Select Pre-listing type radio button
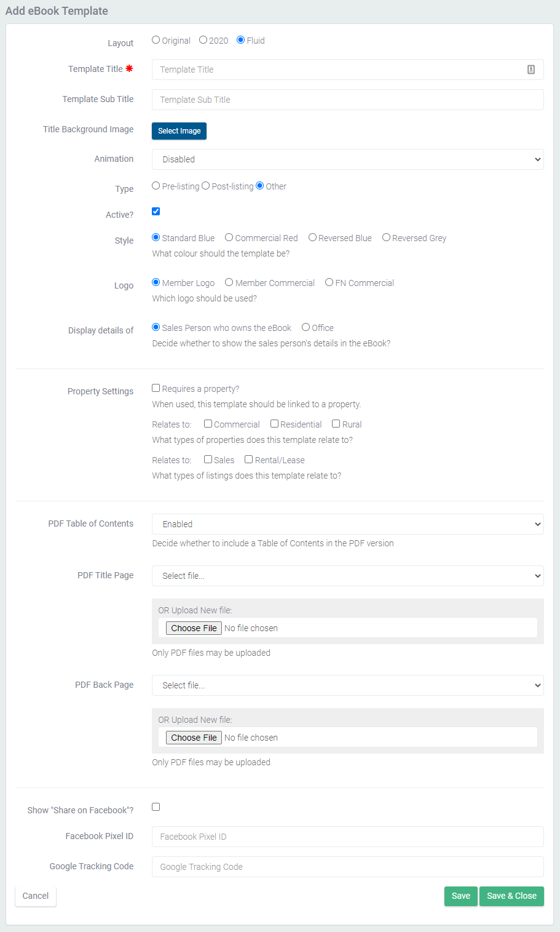 pyautogui.click(x=156, y=186)
